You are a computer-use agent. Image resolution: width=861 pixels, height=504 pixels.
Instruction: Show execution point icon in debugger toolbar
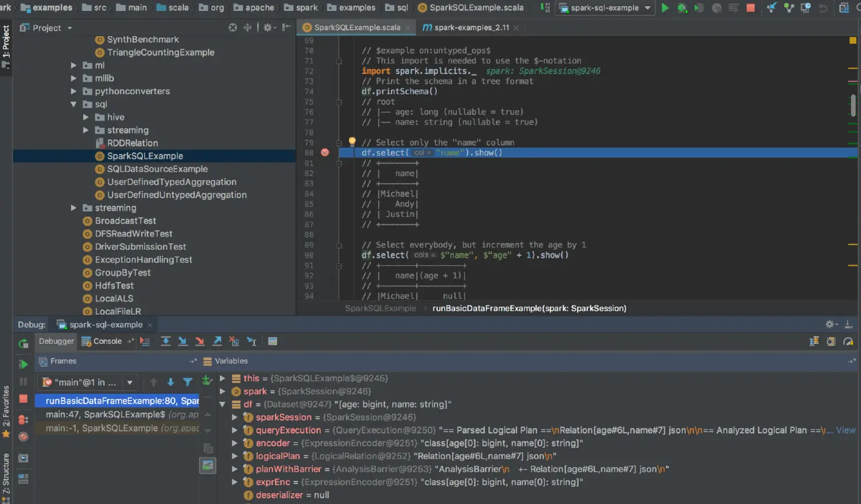145,342
